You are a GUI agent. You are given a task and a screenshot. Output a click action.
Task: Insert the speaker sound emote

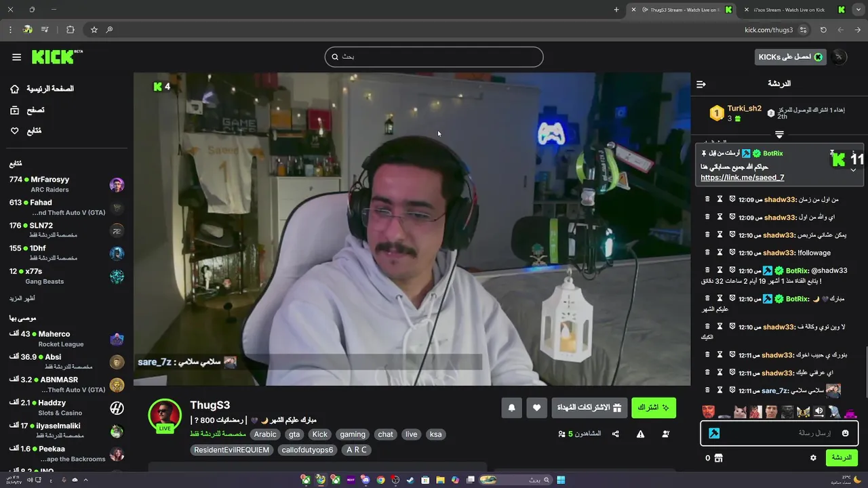click(x=818, y=411)
